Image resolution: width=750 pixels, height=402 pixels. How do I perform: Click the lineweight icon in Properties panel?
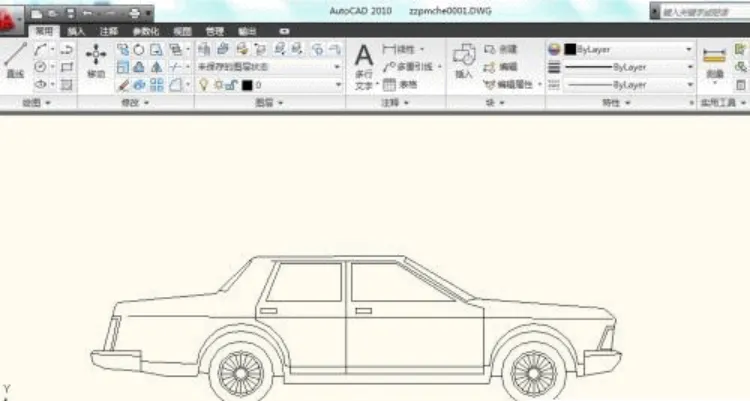point(554,67)
